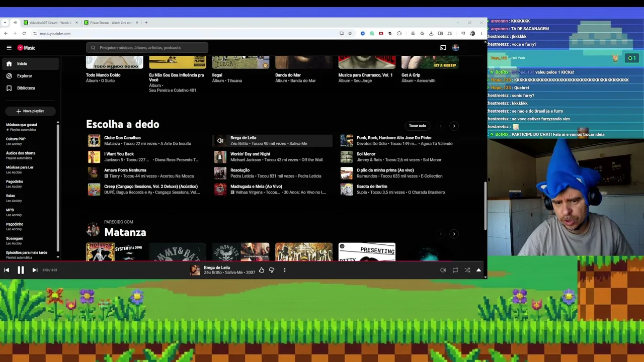Open Biblioteca in sidebar
Image resolution: width=644 pixels, height=362 pixels.
tap(30, 88)
